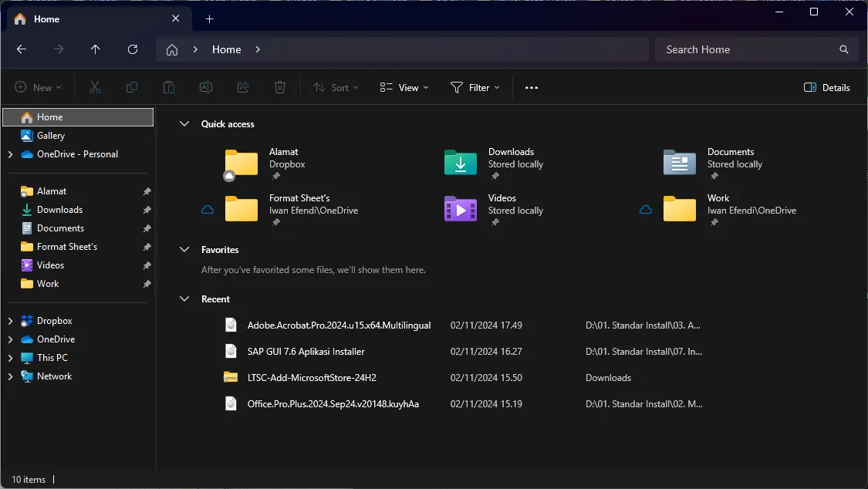Click the Rename icon in toolbar
The height and width of the screenshot is (489, 868).
206,88
